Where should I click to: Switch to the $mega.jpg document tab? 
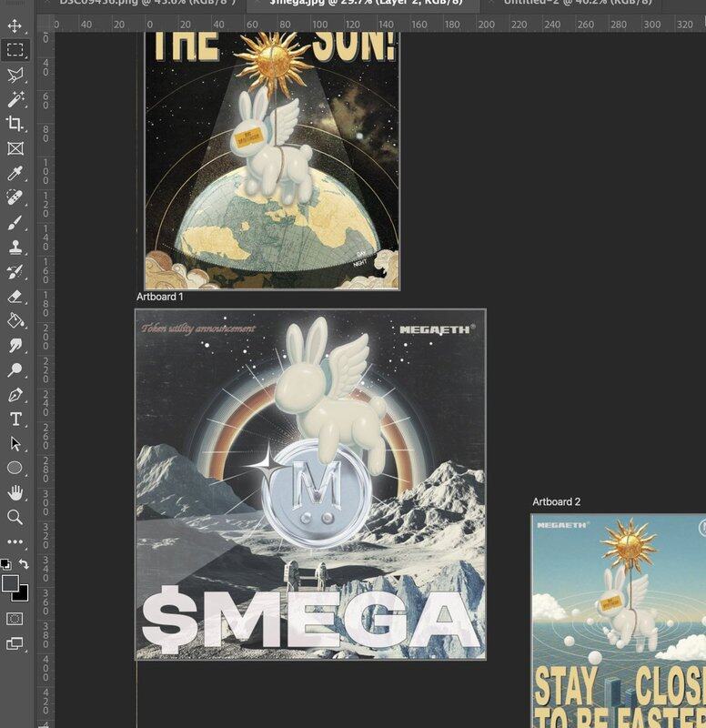click(366, 4)
